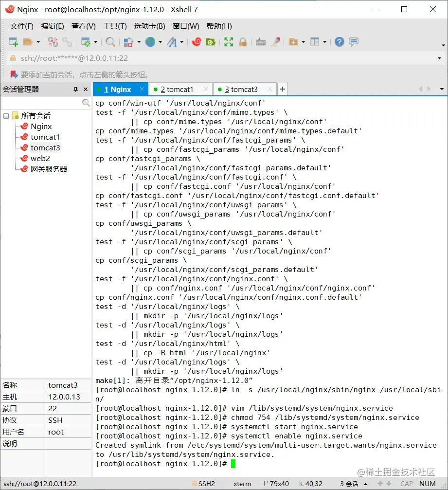Image resolution: width=448 pixels, height=490 pixels.
Task: Expand the toolbar overflow arrow
Action: click(443, 45)
